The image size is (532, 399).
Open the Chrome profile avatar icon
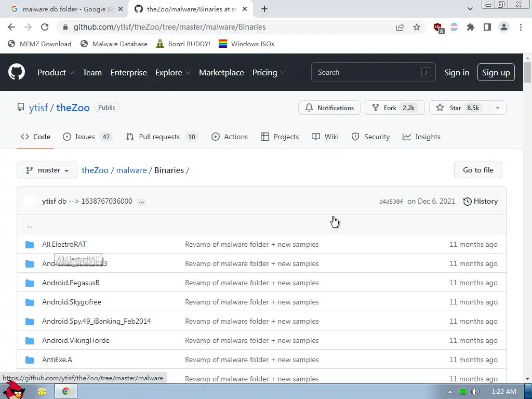504,27
